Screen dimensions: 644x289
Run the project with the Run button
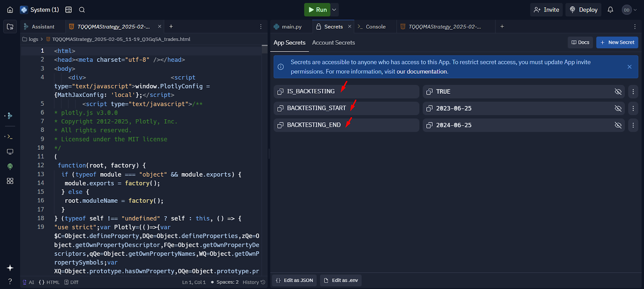[317, 10]
